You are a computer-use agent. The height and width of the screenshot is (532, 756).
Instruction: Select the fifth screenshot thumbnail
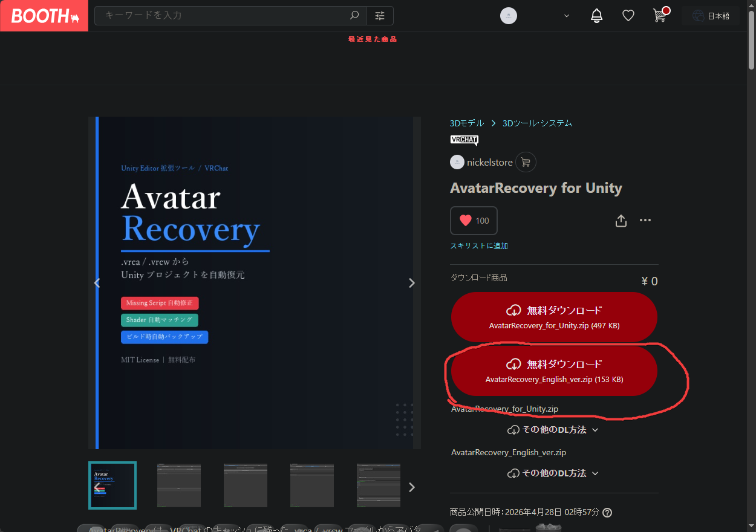click(x=379, y=485)
